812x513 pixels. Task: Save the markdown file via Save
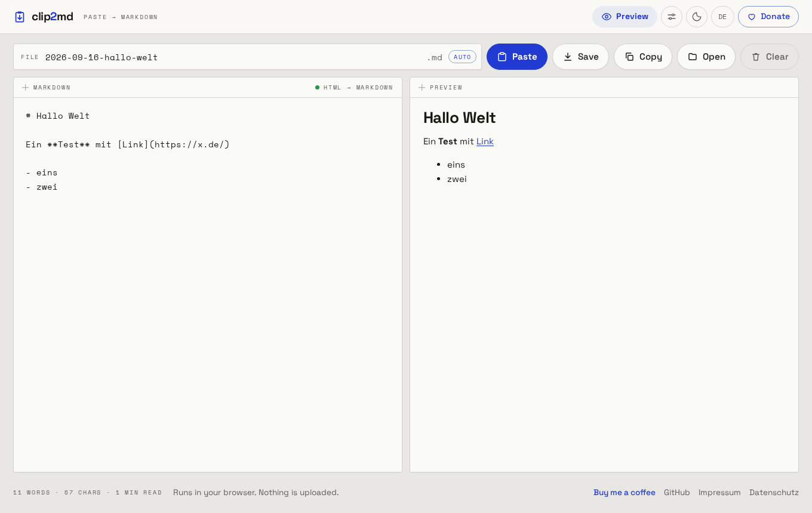580,57
